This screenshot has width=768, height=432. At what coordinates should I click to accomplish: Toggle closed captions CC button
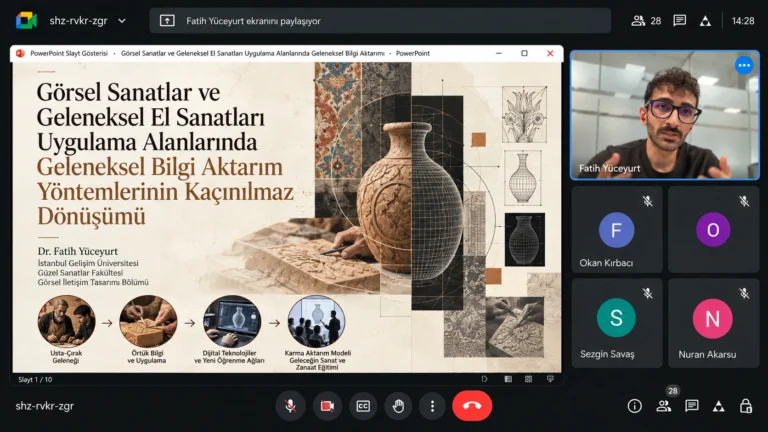pos(363,406)
